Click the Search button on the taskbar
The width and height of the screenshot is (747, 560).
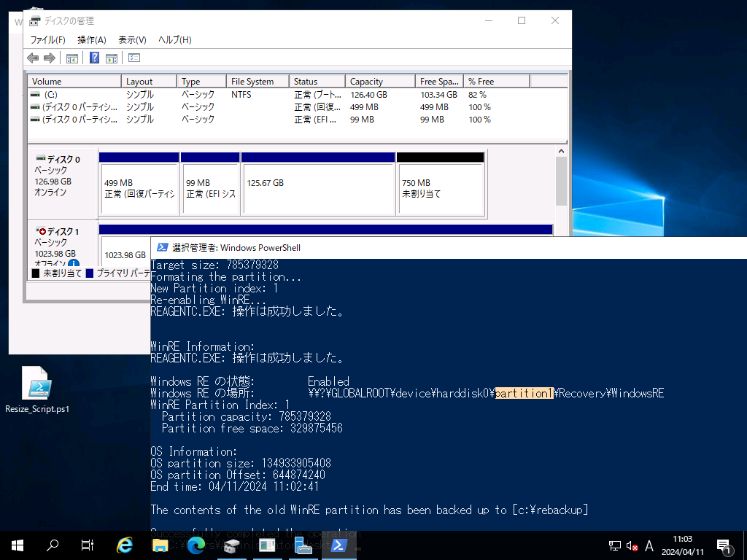pos(51,545)
